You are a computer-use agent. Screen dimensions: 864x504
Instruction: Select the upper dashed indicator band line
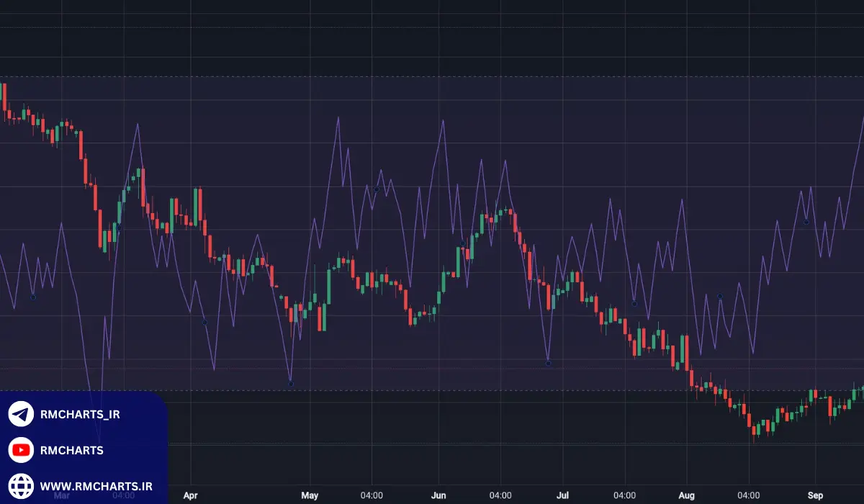432,76
